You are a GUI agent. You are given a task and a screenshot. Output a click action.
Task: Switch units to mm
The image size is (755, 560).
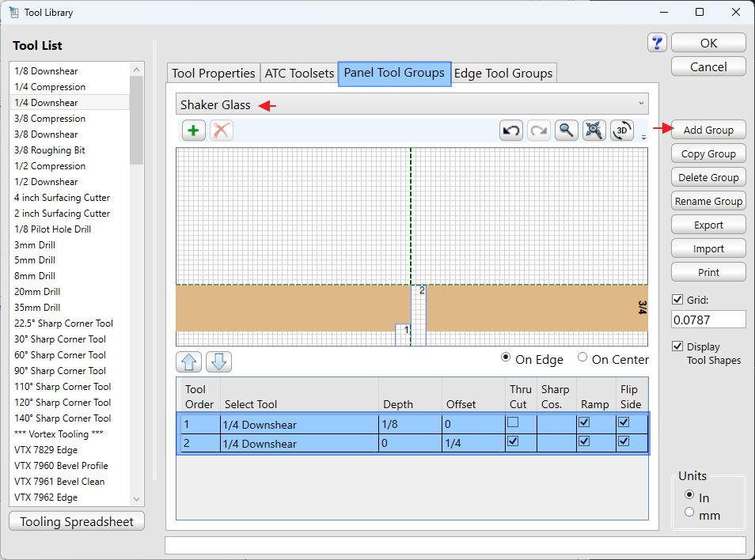click(x=689, y=513)
